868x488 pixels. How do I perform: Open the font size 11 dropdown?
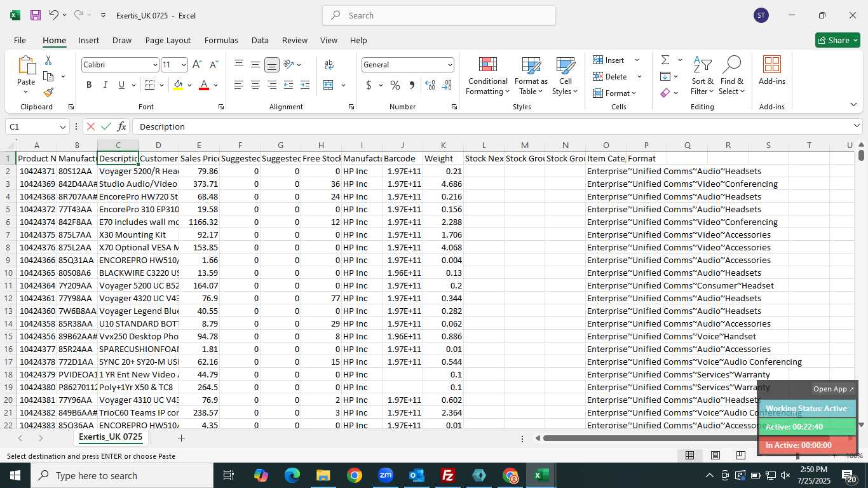tap(184, 65)
